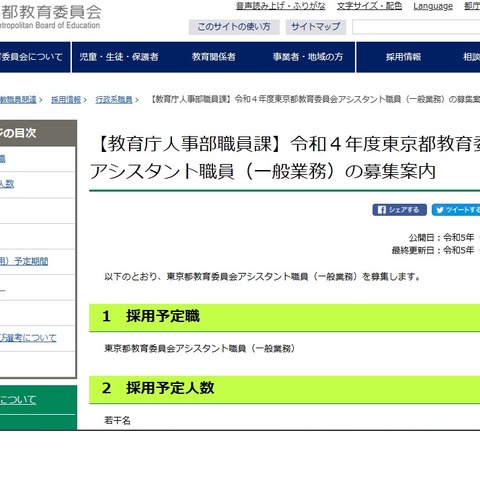Viewport: 480px width, 480px height.
Task: Select heading 1 採用予定職
Action: click(151, 316)
